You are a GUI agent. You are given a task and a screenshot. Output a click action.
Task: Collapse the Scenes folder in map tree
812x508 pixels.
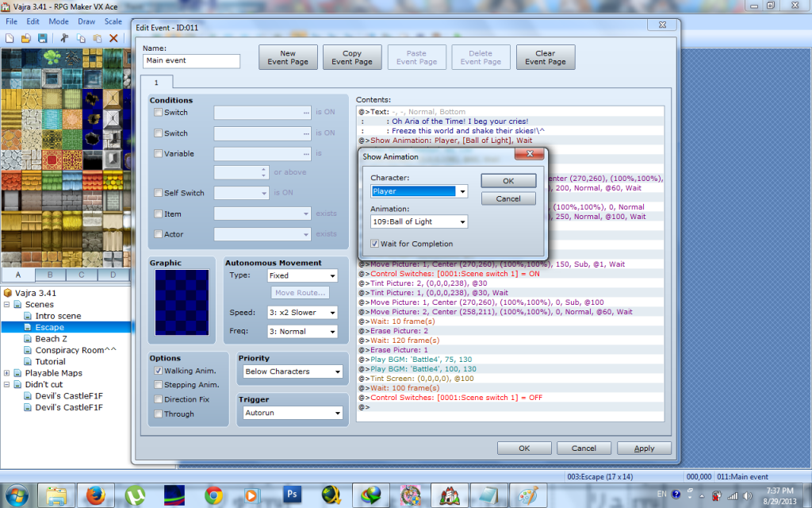pyautogui.click(x=6, y=304)
